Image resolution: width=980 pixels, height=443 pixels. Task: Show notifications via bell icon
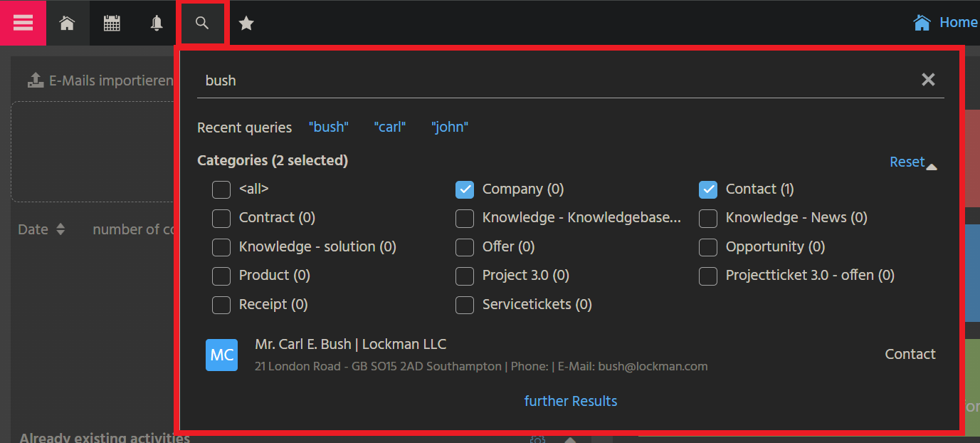pyautogui.click(x=157, y=24)
